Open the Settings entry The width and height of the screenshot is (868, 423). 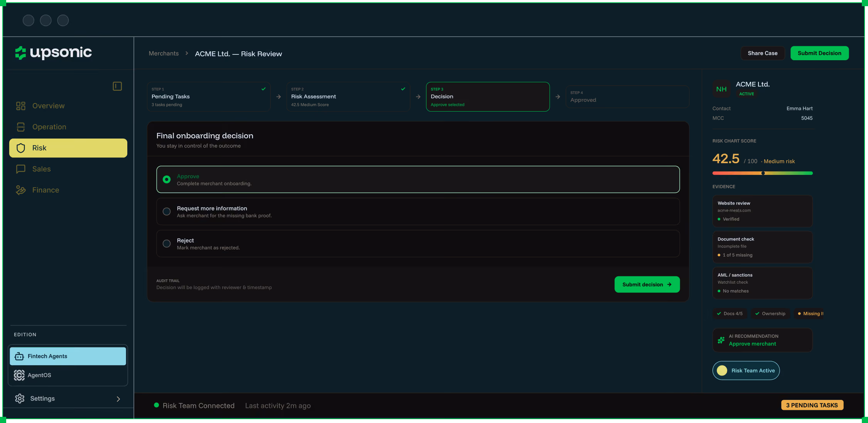click(68, 398)
